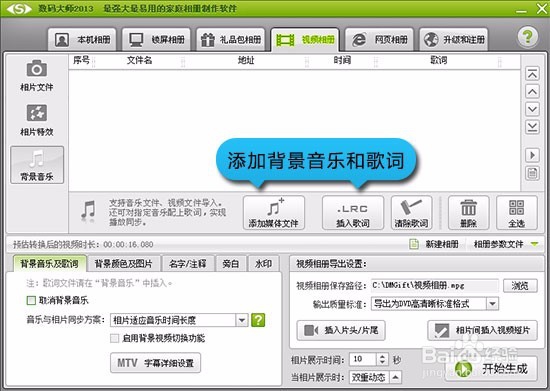This screenshot has height=391, width=550.
Task: Click 浏览 browse button
Action: click(x=520, y=285)
